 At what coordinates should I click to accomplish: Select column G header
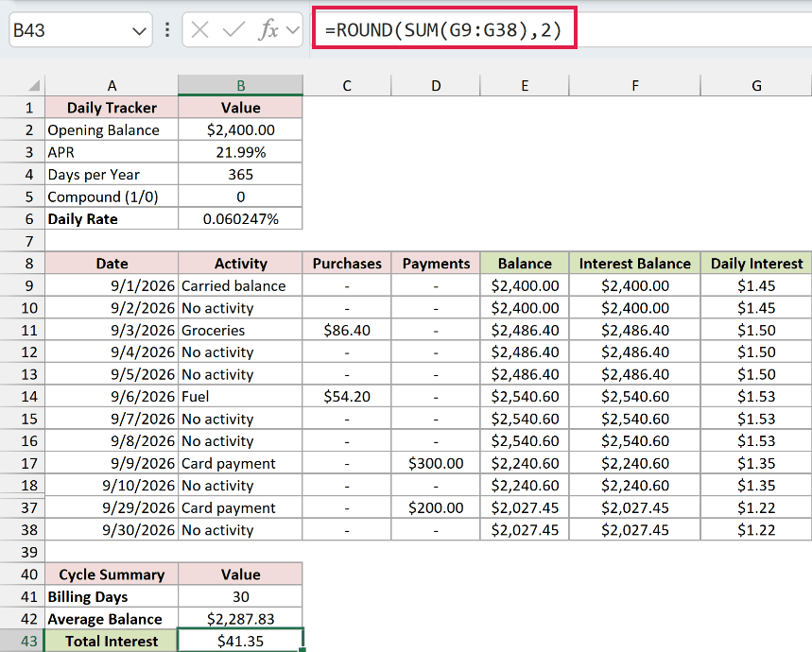tap(756, 86)
